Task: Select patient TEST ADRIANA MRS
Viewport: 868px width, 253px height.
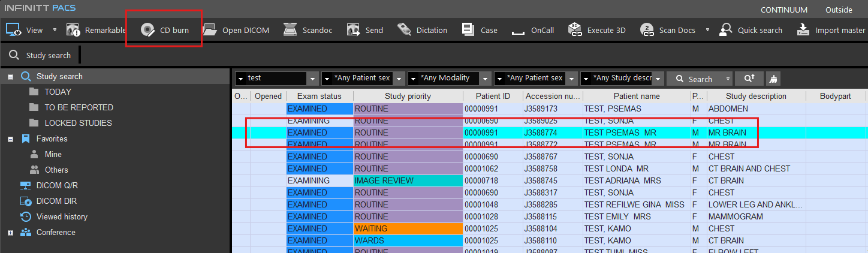Action: tap(637, 180)
